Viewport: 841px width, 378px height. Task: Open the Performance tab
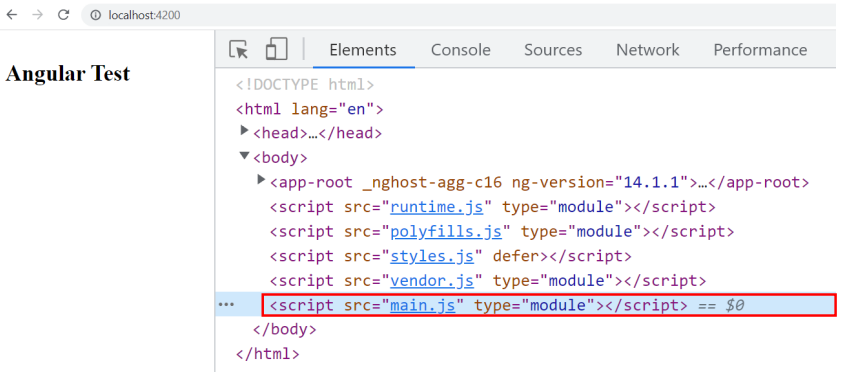[x=760, y=50]
